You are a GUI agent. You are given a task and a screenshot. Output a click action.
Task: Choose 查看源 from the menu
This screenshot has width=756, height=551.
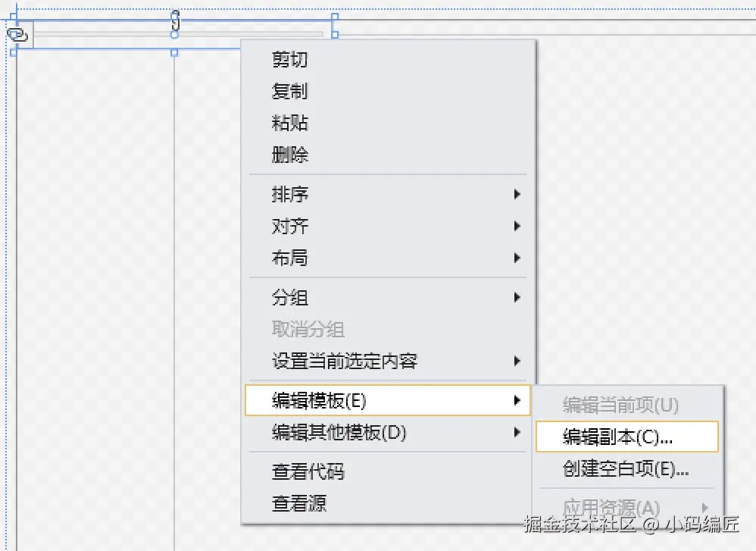(x=388, y=504)
